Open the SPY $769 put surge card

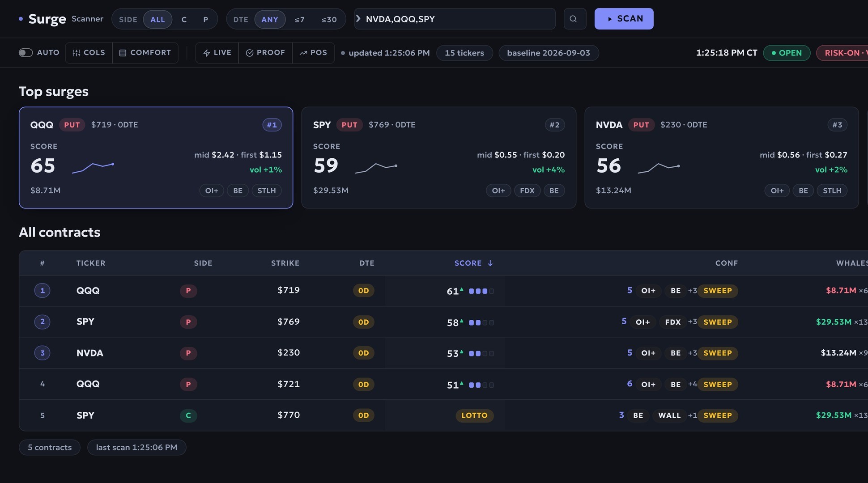point(438,157)
